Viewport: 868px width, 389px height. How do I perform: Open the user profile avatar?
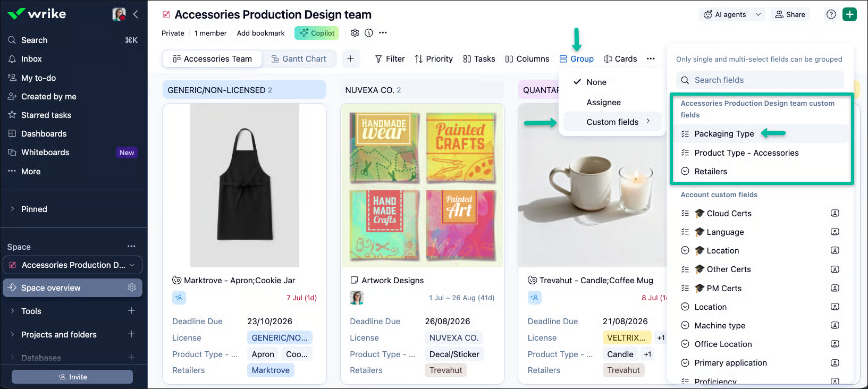tap(119, 14)
